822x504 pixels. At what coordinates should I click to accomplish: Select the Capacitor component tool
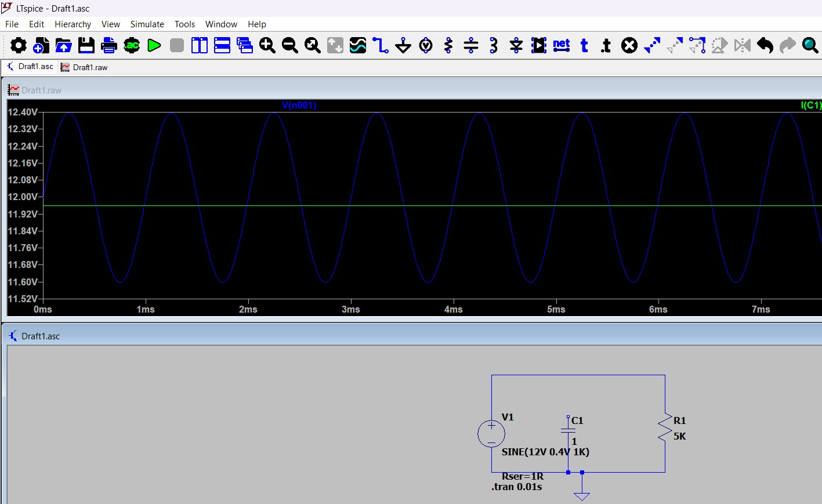pos(471,45)
